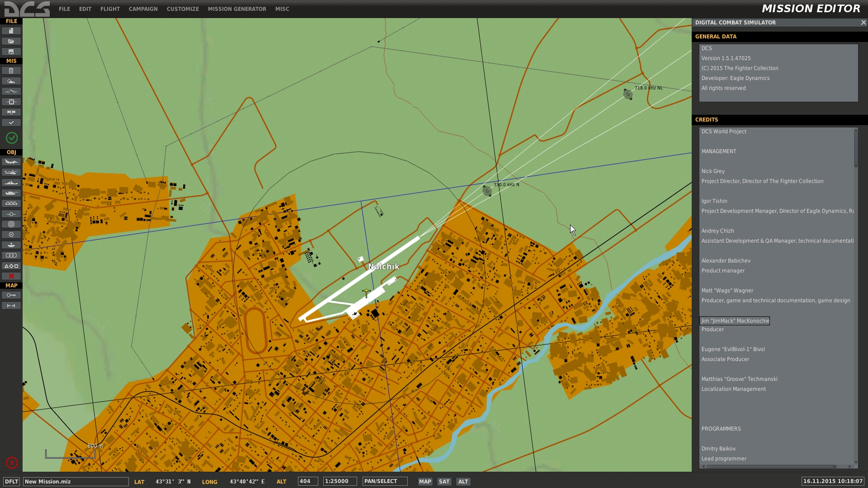Viewport: 868px width, 488px height.
Task: Click the 1:25000 map scale field
Action: point(340,482)
